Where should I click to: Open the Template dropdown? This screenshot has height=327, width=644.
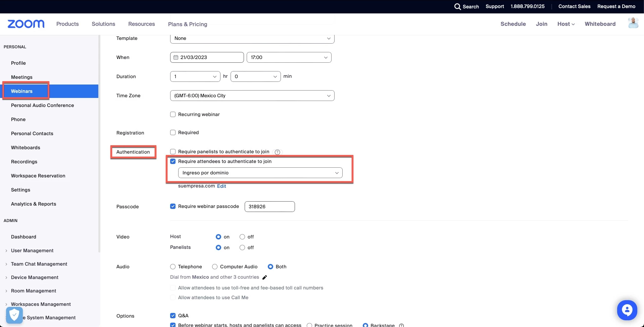252,38
